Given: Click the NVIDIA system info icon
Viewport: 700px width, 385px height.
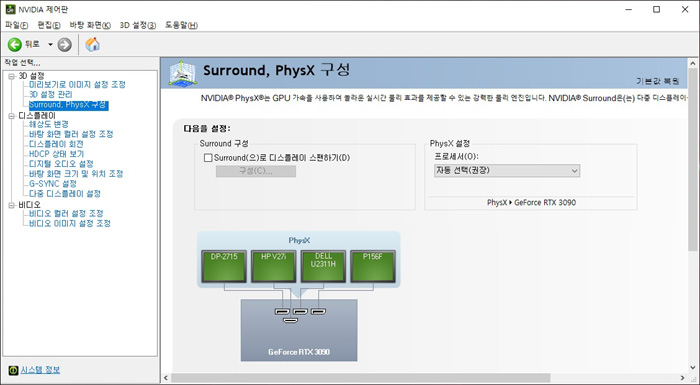Looking at the screenshot, I should 13,370.
